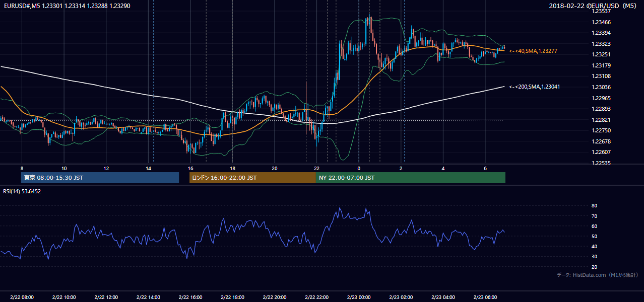Click price axis value 1.23179
The width and height of the screenshot is (644, 302).
[x=601, y=65]
